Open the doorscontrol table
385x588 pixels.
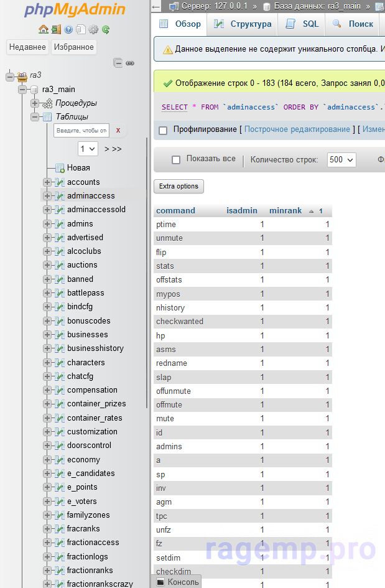[x=89, y=446]
